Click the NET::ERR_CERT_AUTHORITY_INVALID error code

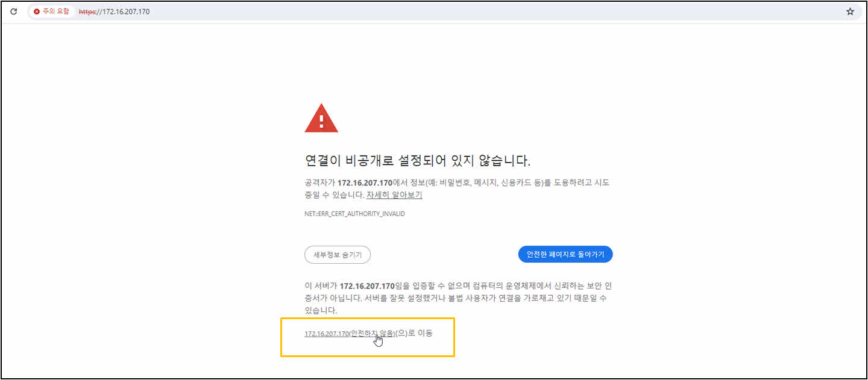tap(354, 214)
